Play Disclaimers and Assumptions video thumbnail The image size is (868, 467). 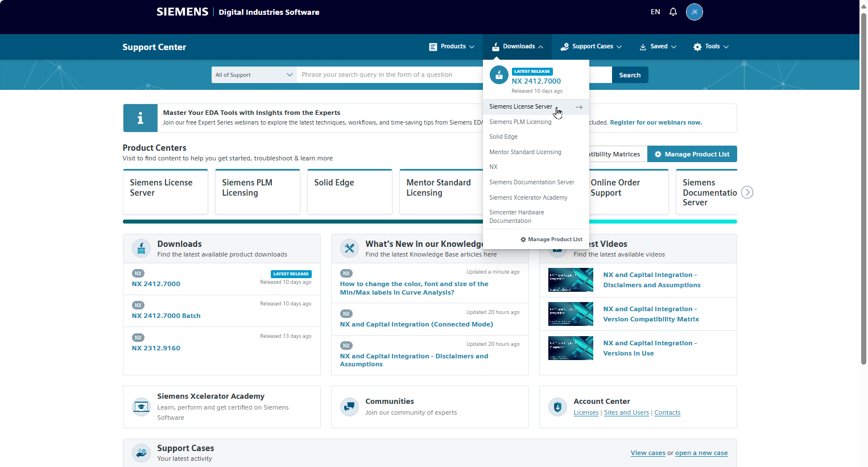click(571, 280)
